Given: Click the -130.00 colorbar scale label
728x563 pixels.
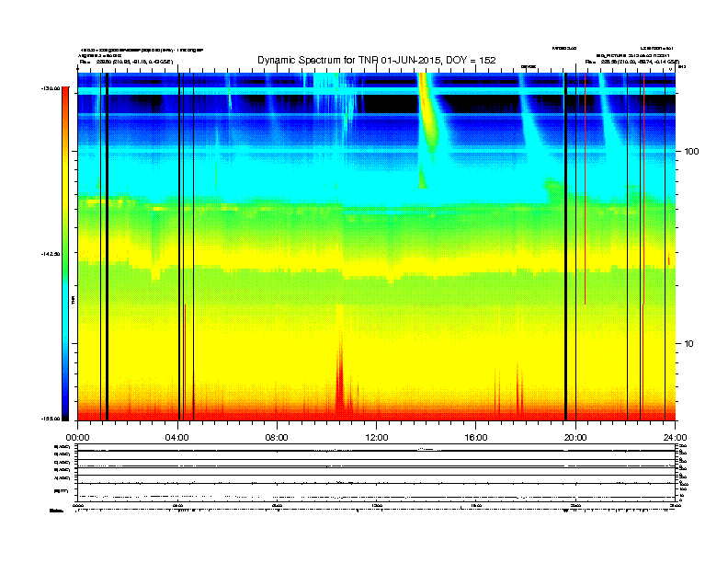Looking at the screenshot, I should (x=51, y=88).
